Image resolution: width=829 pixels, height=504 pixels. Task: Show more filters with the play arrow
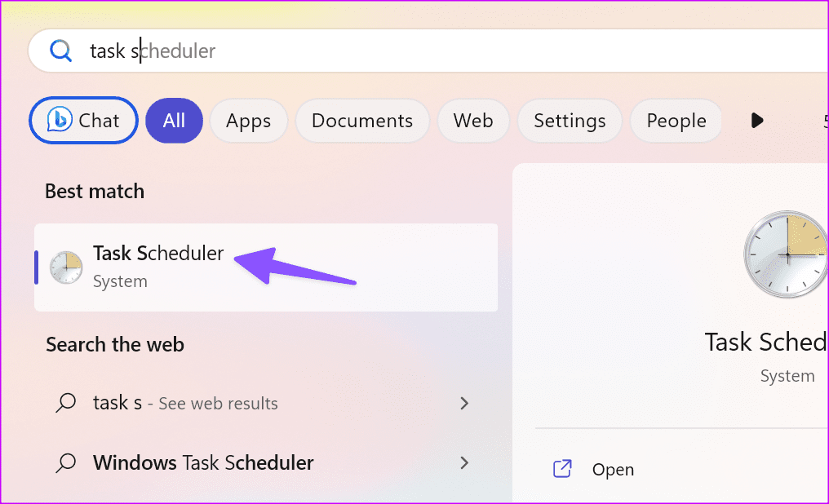(x=756, y=121)
